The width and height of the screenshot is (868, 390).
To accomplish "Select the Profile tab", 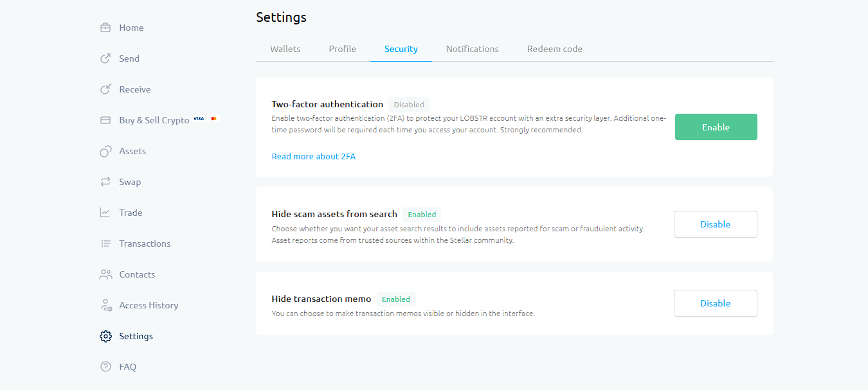I will (x=342, y=49).
